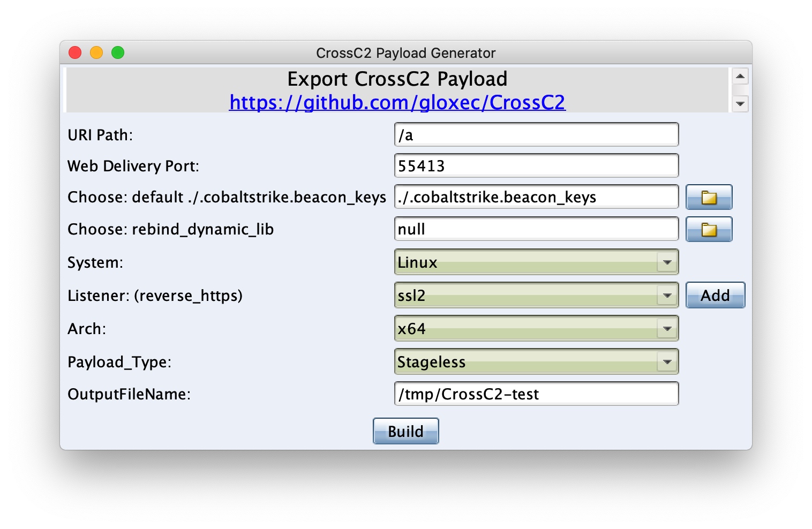The width and height of the screenshot is (812, 529).
Task: Click scroll down arrow in header panel
Action: click(740, 103)
